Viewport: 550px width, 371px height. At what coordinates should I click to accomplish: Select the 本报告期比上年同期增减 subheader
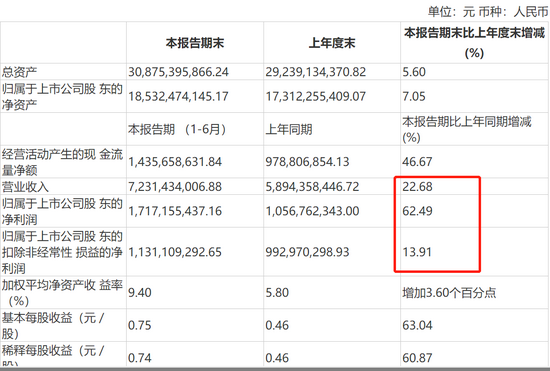467,129
